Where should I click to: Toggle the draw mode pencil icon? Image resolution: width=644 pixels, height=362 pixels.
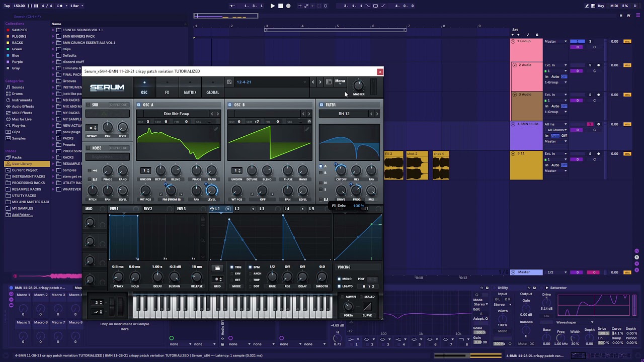tap(587, 6)
